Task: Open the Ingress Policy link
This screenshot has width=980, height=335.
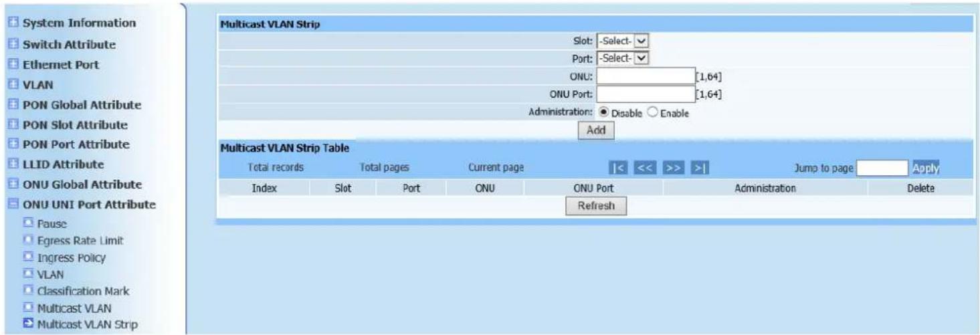Action: click(x=71, y=257)
